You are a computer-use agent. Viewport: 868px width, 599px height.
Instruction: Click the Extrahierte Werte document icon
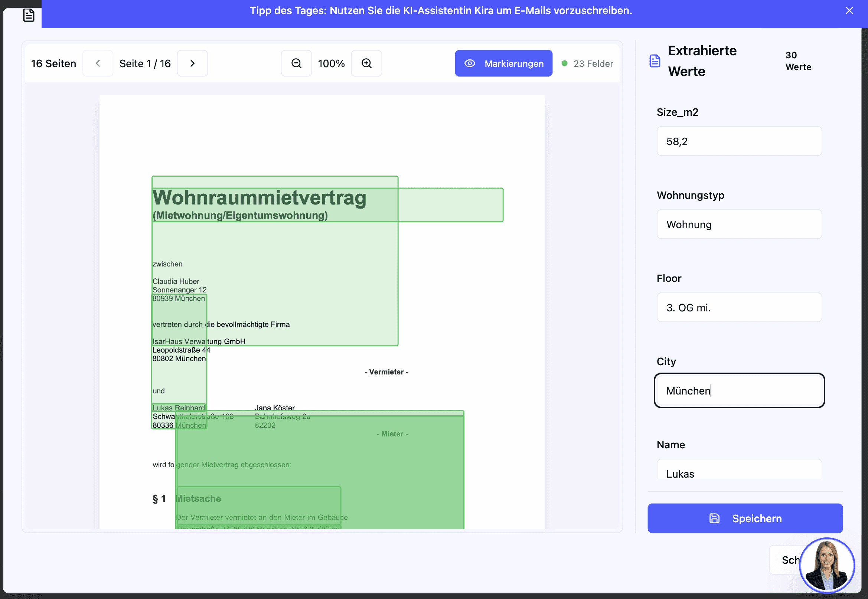(655, 61)
